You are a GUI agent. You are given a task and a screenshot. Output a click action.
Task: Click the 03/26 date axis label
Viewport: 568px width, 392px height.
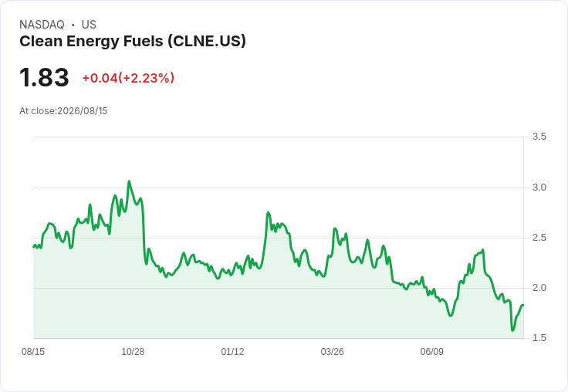(x=332, y=351)
